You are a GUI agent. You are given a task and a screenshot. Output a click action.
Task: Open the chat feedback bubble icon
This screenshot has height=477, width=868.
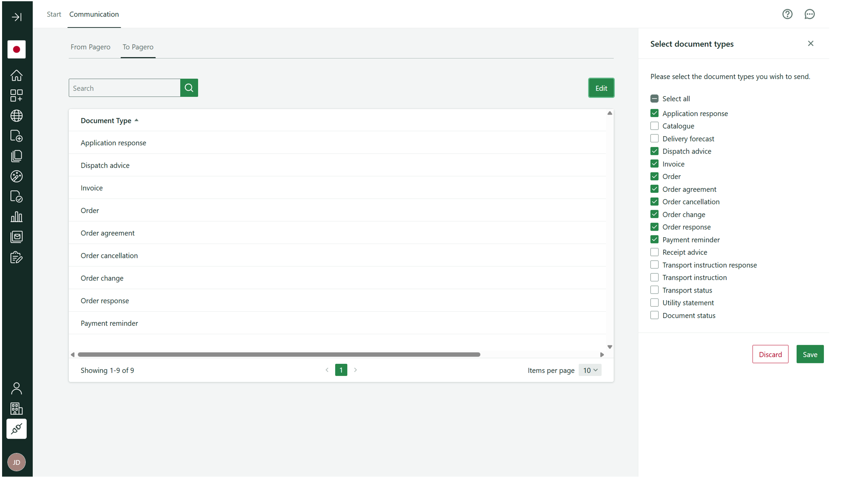pyautogui.click(x=809, y=14)
